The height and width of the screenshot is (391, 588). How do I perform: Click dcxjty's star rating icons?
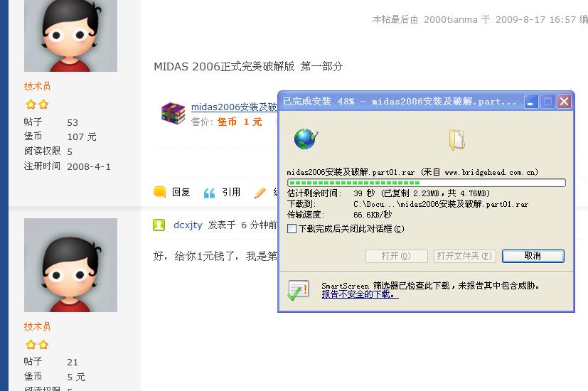pos(37,345)
